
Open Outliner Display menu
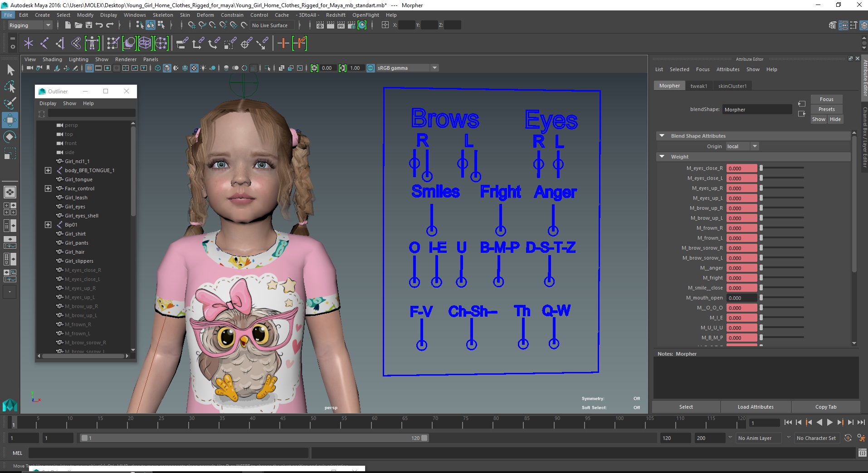pos(48,103)
